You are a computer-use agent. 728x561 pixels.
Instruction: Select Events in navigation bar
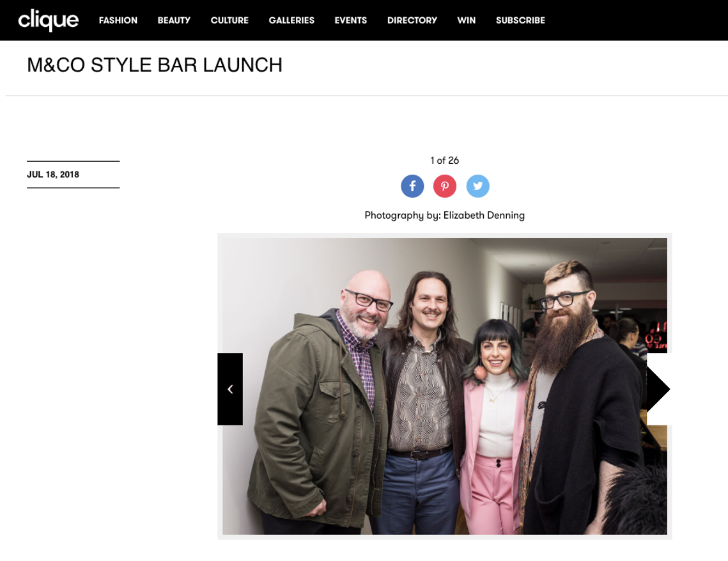351,20
